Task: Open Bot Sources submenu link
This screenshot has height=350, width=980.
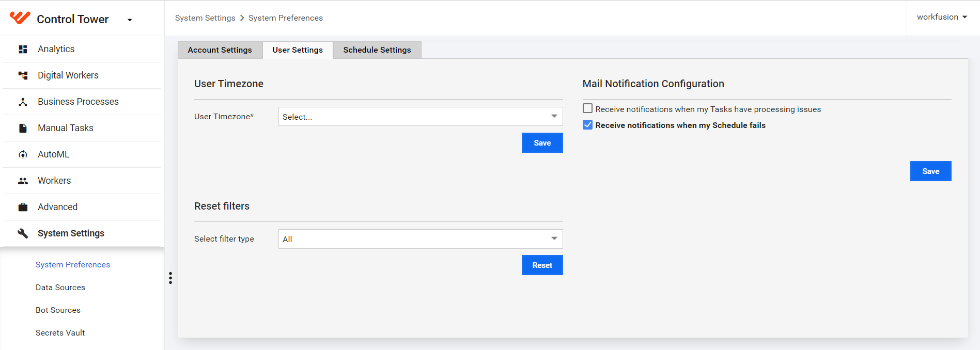Action: point(58,310)
